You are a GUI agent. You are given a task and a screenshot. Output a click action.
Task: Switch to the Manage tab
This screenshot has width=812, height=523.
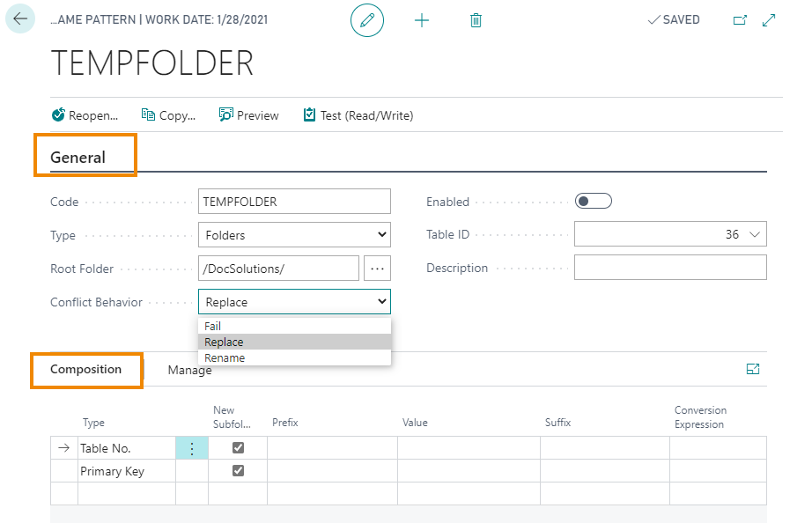[x=189, y=371]
